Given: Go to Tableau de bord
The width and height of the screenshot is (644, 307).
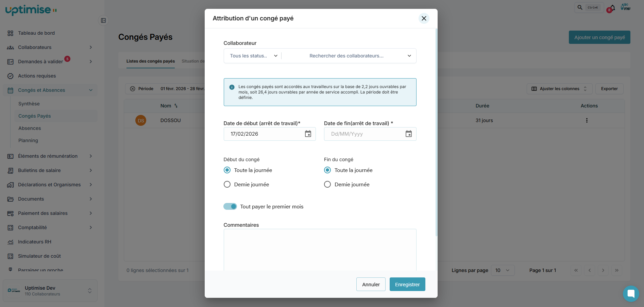Looking at the screenshot, I should pyautogui.click(x=36, y=33).
